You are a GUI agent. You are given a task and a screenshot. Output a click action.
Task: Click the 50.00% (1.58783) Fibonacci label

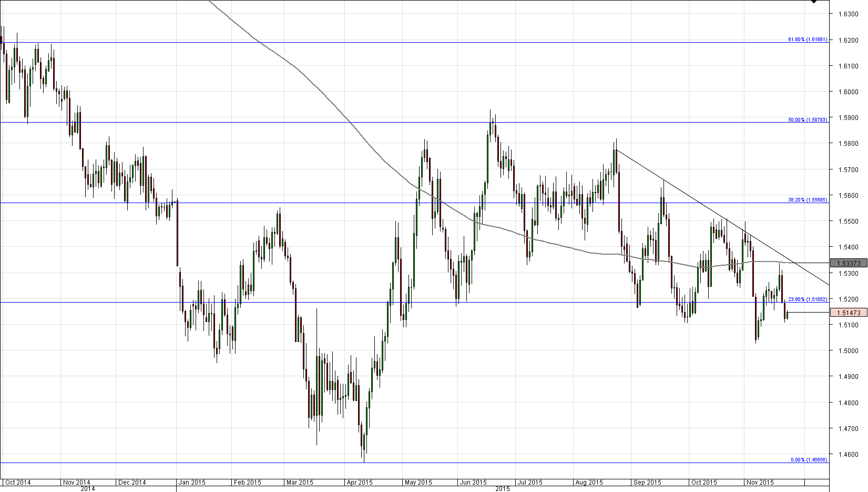click(808, 120)
